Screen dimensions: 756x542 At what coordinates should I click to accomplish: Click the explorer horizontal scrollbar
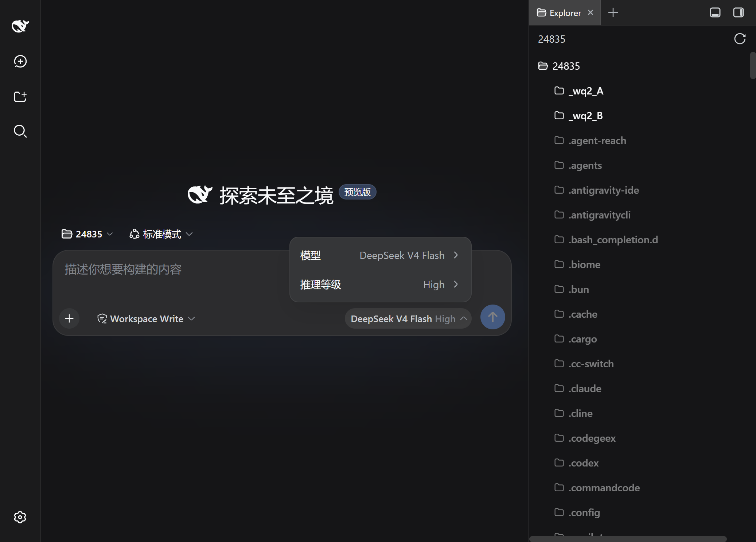click(x=628, y=539)
